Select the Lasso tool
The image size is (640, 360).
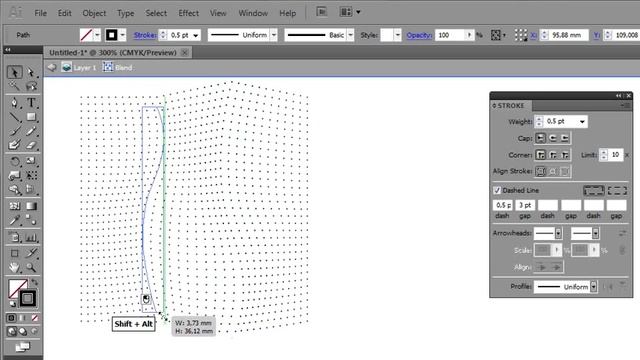click(31, 86)
